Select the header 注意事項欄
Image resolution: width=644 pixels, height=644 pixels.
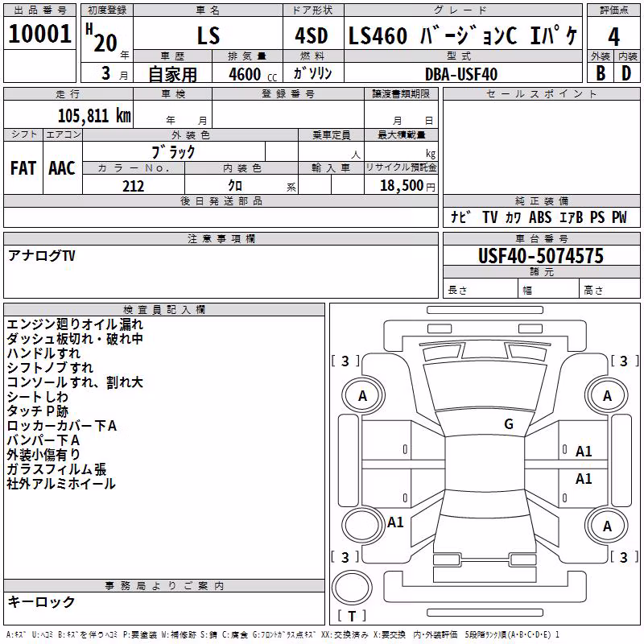coord(221,238)
